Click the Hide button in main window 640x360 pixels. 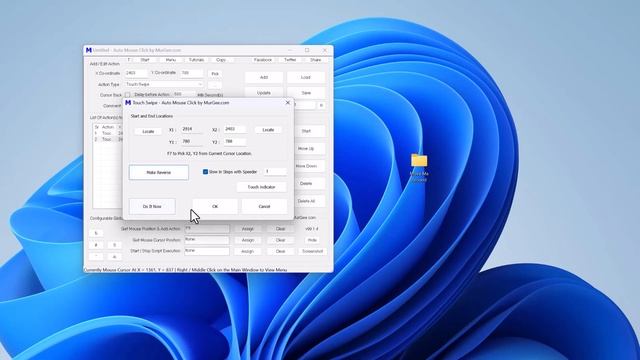coord(312,240)
